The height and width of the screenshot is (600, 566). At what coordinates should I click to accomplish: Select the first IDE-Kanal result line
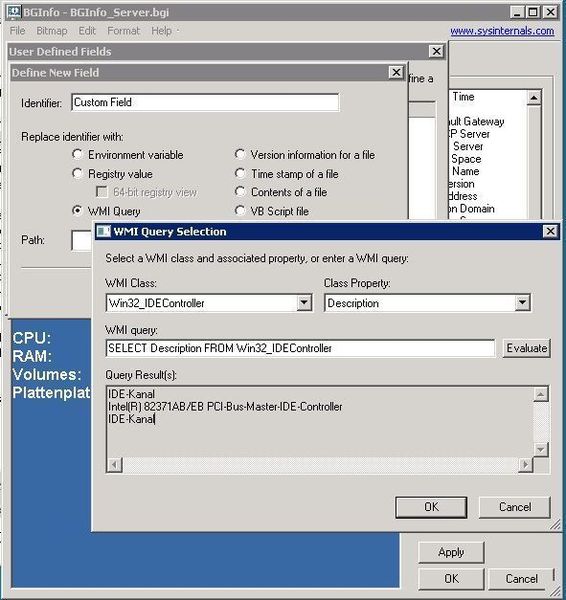point(131,394)
